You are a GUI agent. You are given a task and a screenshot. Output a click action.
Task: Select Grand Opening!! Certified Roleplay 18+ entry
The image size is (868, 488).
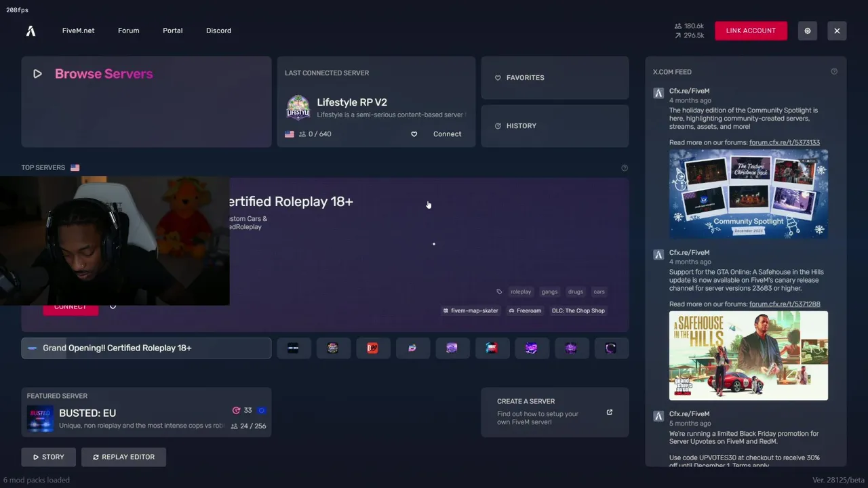146,348
